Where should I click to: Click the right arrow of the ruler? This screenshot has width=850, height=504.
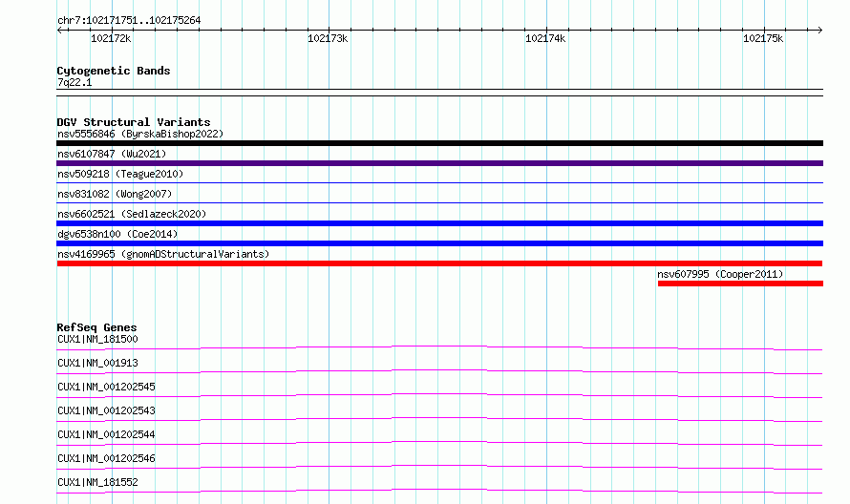tap(819, 31)
